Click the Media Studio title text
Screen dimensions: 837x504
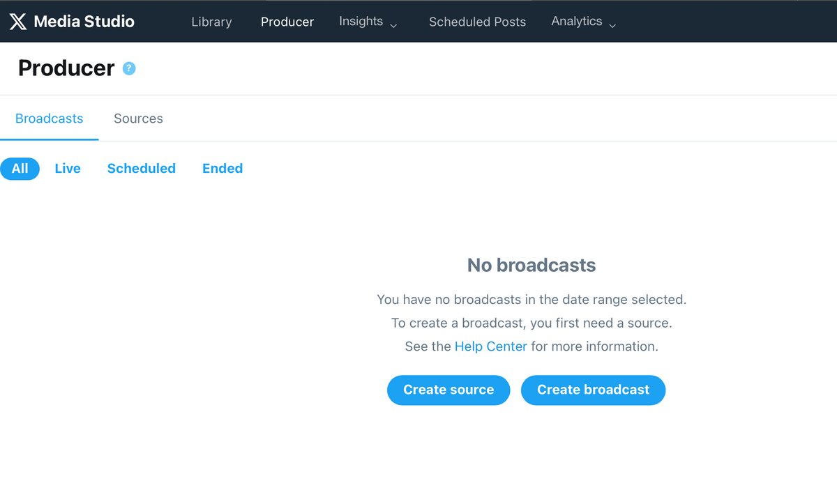[84, 22]
